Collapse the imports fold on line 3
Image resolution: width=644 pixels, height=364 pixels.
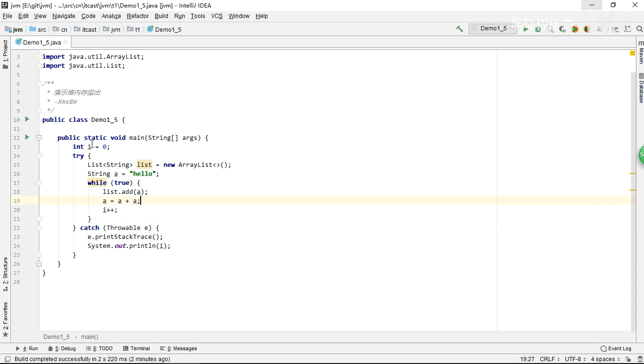point(39,56)
